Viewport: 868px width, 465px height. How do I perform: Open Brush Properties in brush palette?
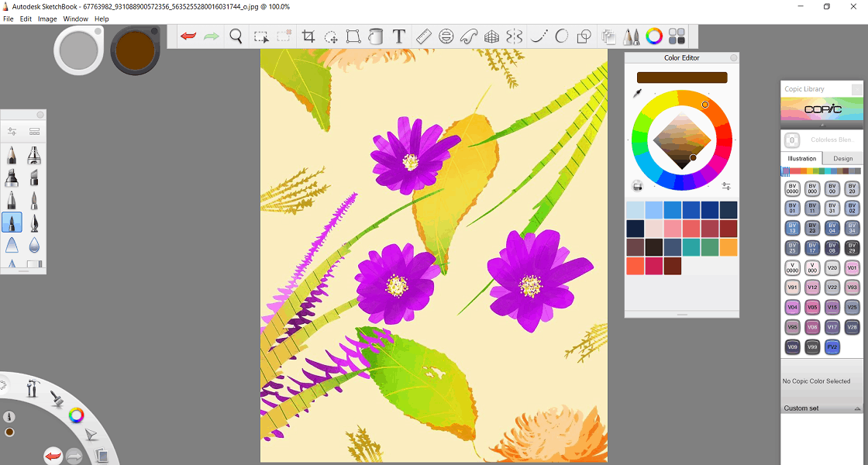point(12,132)
